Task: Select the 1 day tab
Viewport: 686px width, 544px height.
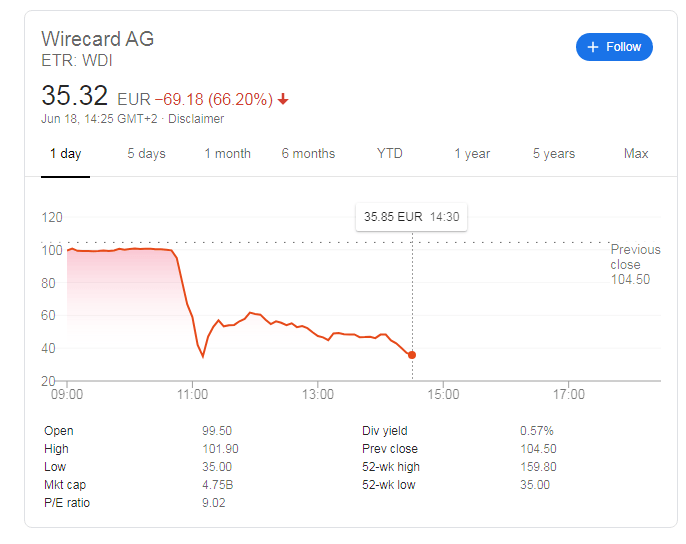Action: tap(65, 154)
